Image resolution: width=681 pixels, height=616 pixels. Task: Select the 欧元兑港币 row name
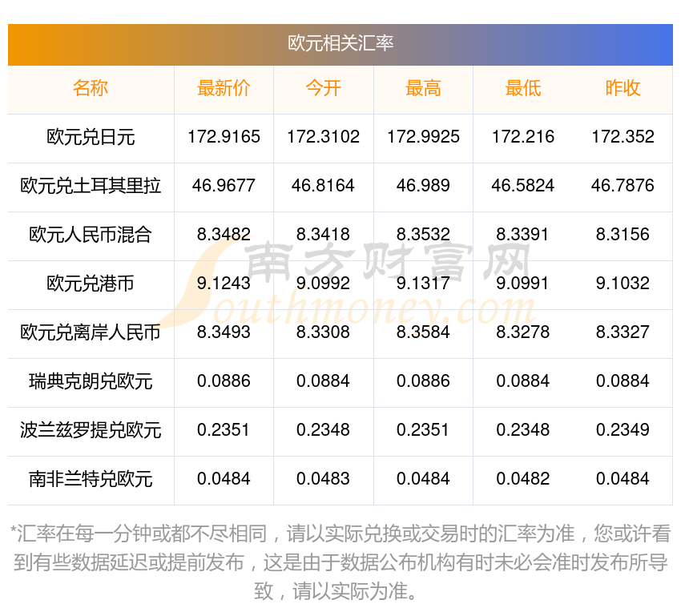pyautogui.click(x=91, y=284)
